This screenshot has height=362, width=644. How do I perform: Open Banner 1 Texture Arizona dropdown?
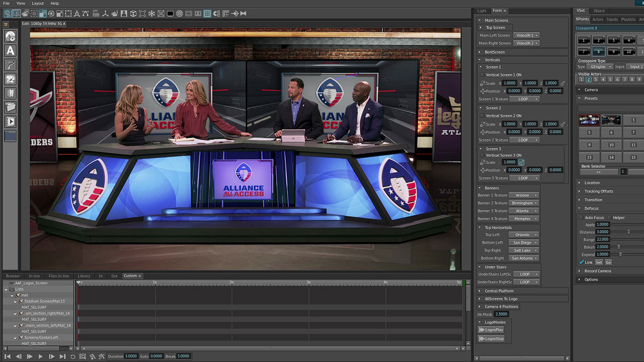tap(524, 195)
